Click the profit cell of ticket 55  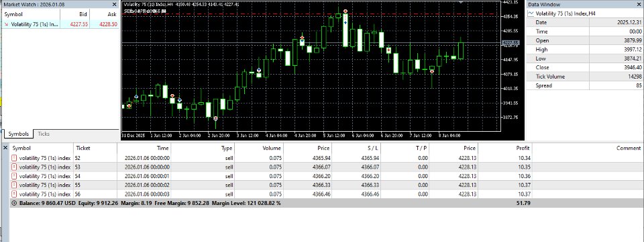(506, 186)
